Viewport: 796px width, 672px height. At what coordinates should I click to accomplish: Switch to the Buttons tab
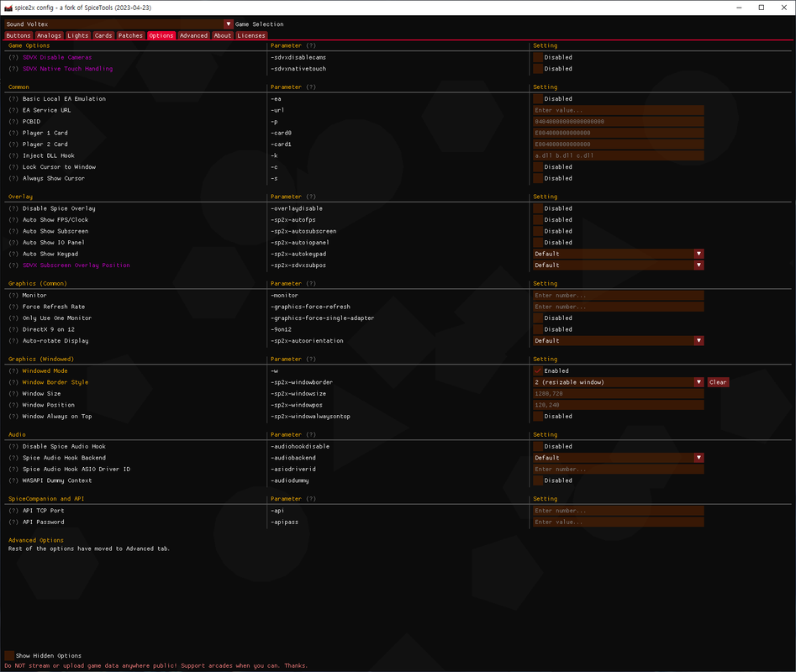pos(18,35)
